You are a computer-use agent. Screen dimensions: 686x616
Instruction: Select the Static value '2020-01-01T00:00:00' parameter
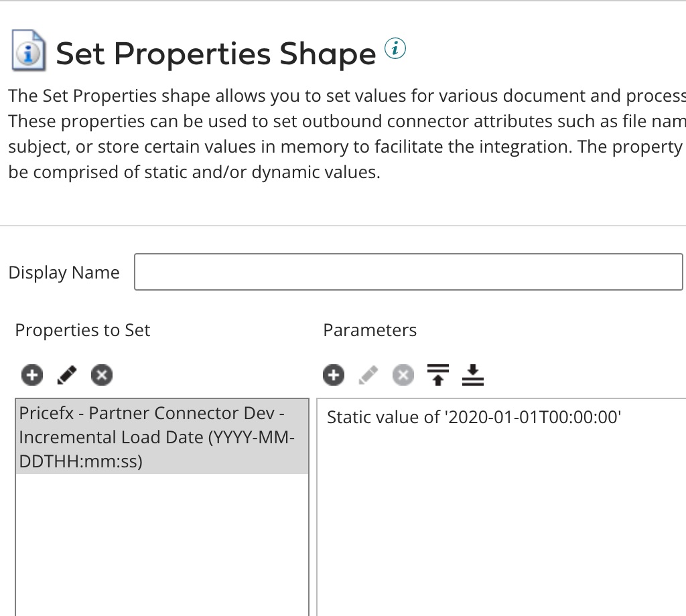(474, 418)
